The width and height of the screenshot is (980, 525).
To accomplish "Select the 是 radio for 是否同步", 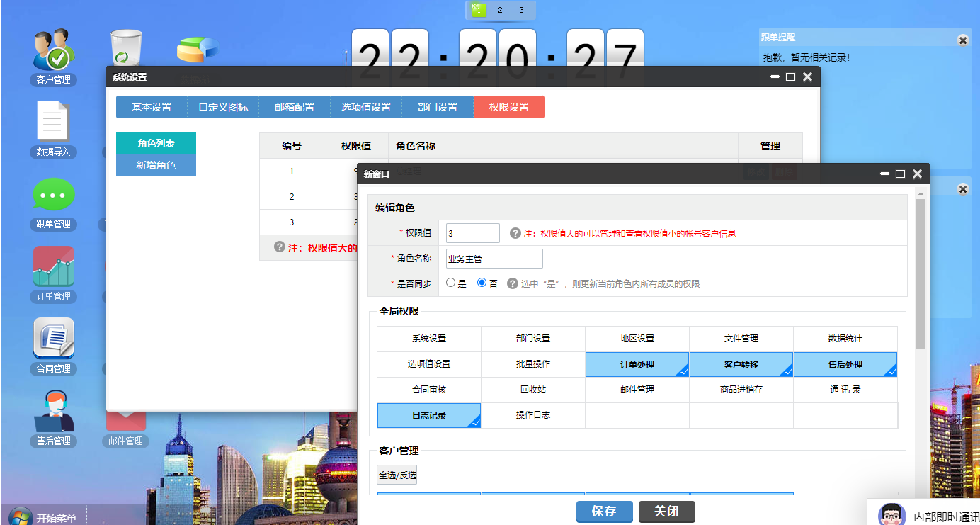I will [451, 283].
